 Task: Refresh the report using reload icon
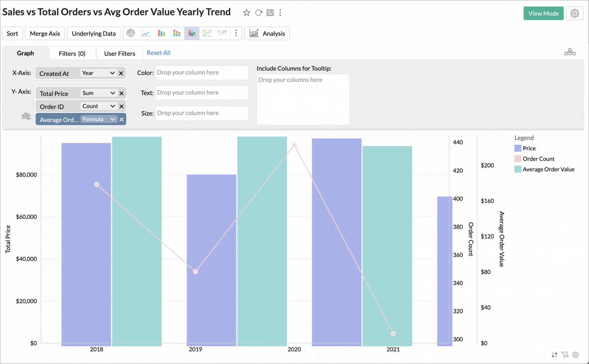(x=258, y=13)
